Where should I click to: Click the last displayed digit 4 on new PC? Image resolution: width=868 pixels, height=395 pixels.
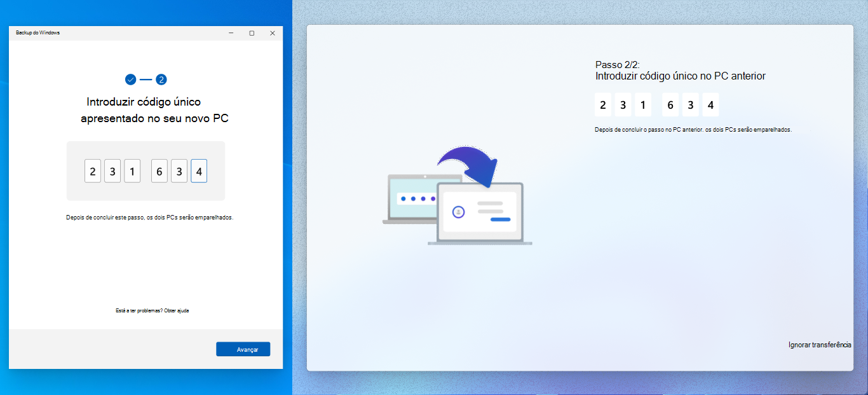710,105
